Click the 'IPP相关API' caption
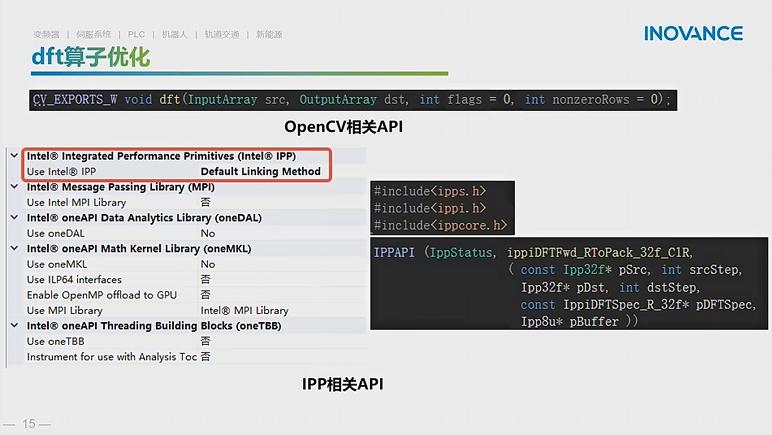The height and width of the screenshot is (435, 772). (x=343, y=384)
